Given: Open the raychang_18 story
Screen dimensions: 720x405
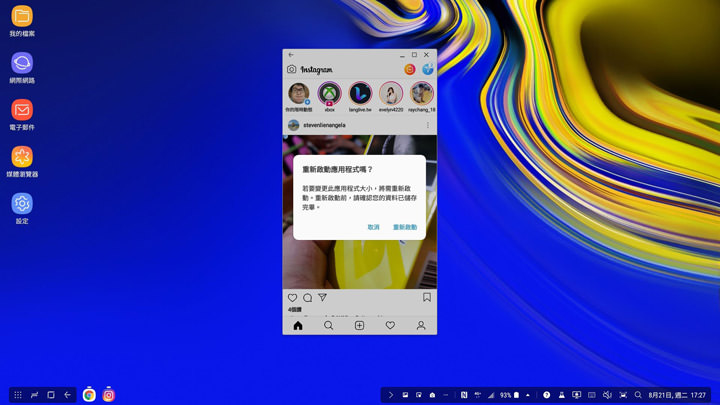Looking at the screenshot, I should 422,94.
